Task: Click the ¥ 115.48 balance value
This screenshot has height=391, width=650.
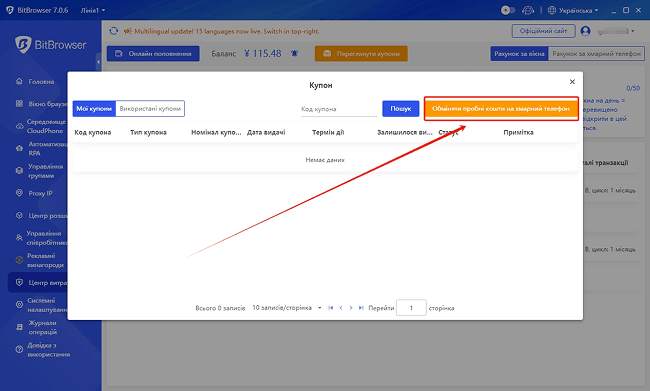Action: (263, 53)
